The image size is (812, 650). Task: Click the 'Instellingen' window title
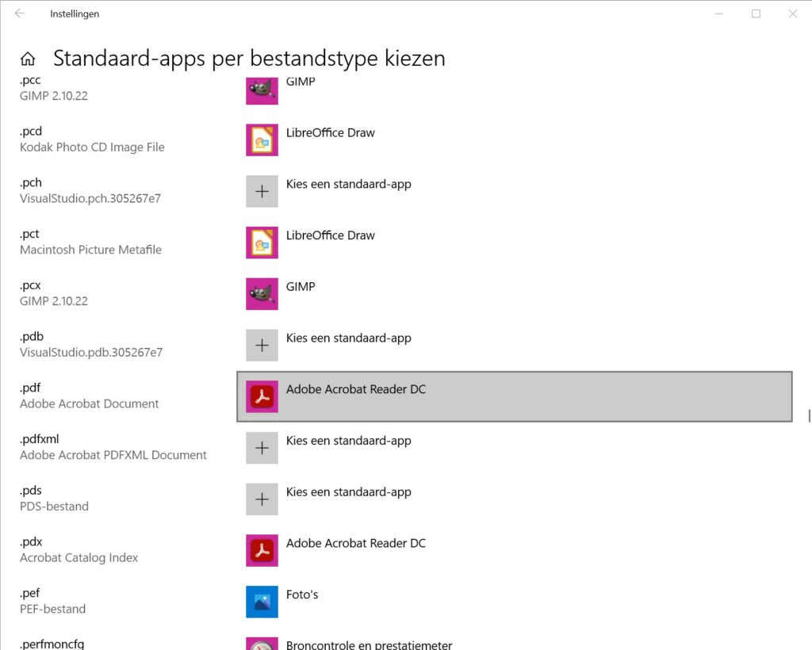click(75, 14)
